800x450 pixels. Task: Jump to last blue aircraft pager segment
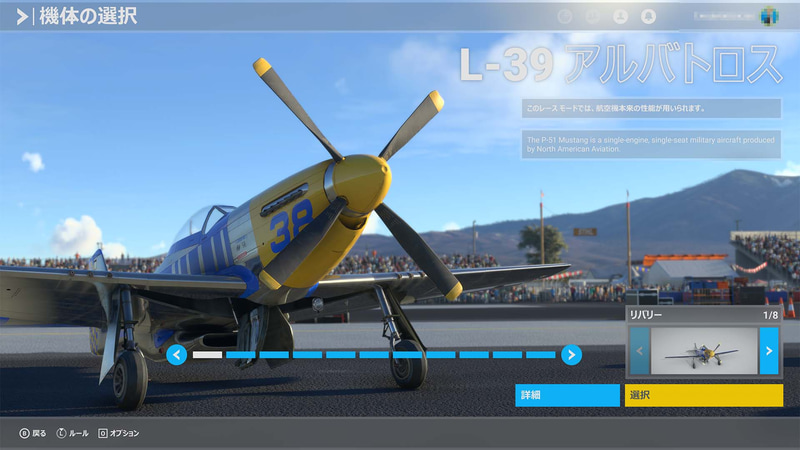pos(540,355)
